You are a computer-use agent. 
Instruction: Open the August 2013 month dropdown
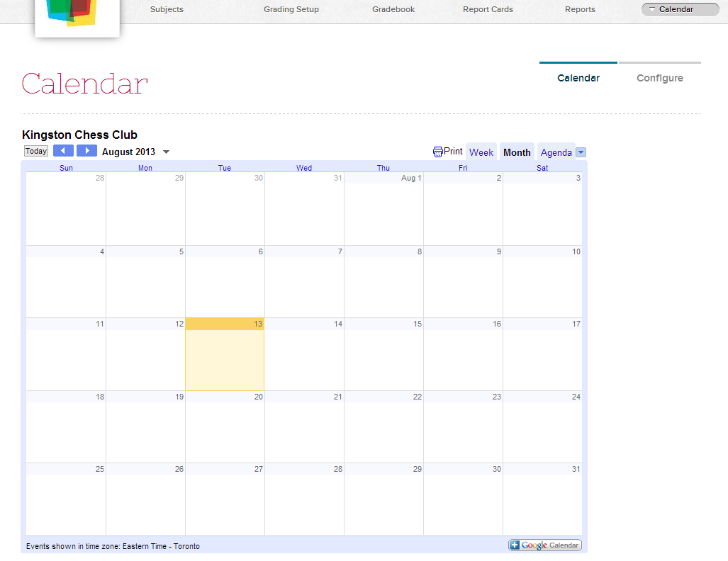click(x=166, y=151)
